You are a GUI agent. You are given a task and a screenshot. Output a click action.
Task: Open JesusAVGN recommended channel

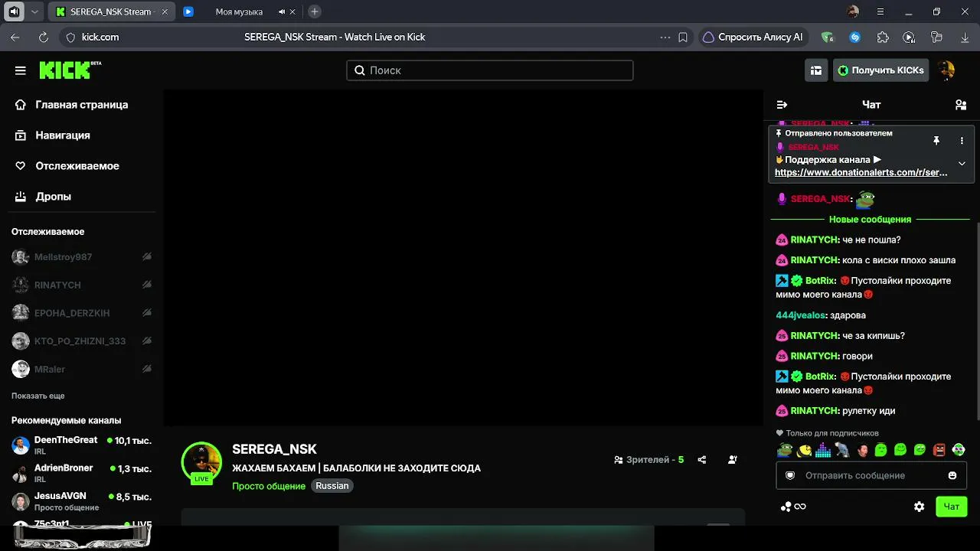tap(82, 501)
